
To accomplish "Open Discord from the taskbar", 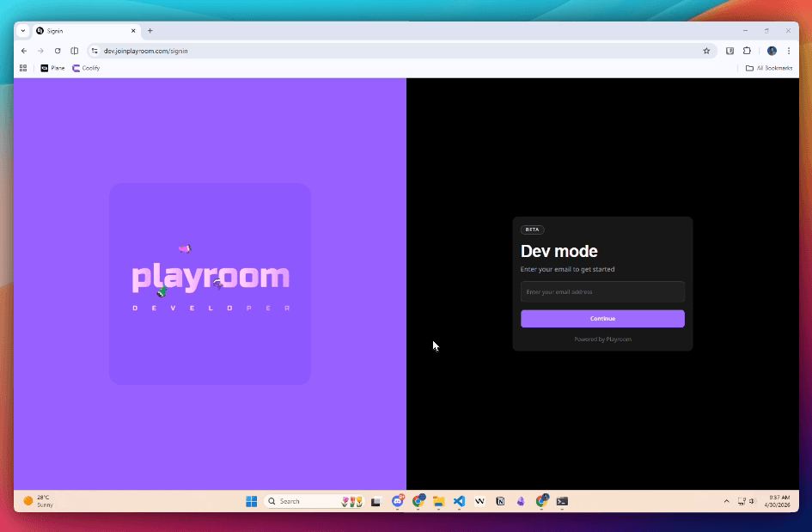I will (x=398, y=501).
